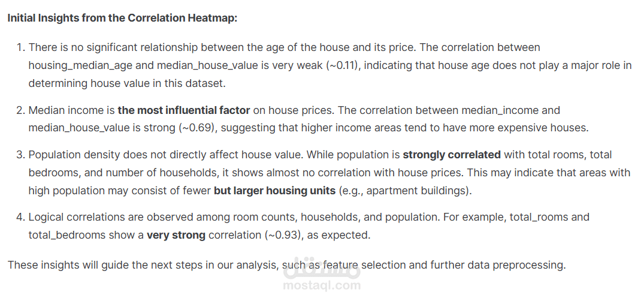
Task: Select bold phrase "but larger housing units"
Action: (x=275, y=191)
